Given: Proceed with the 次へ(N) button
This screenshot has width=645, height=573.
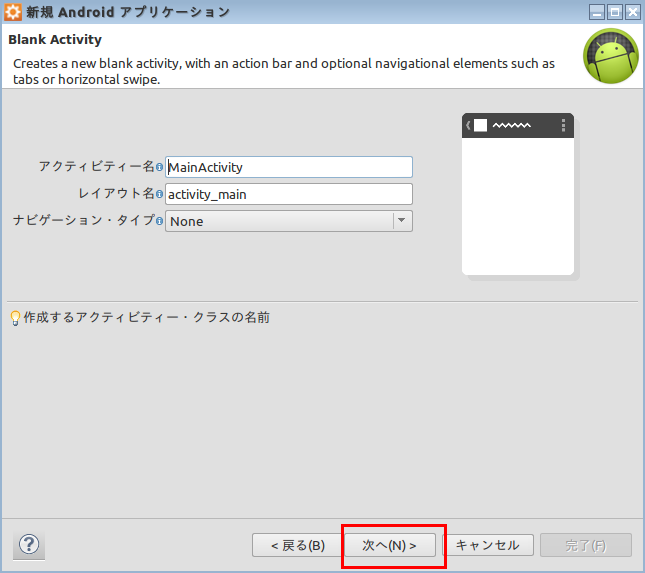Looking at the screenshot, I should tap(390, 545).
